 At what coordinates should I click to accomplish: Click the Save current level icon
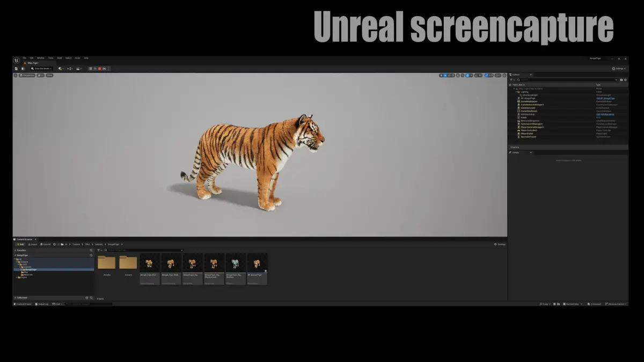coord(16,69)
